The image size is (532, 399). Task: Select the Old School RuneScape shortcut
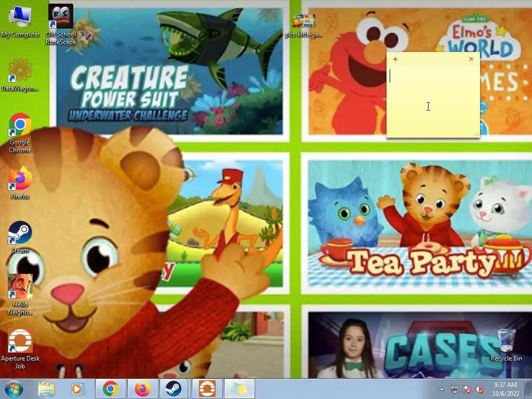[61, 24]
